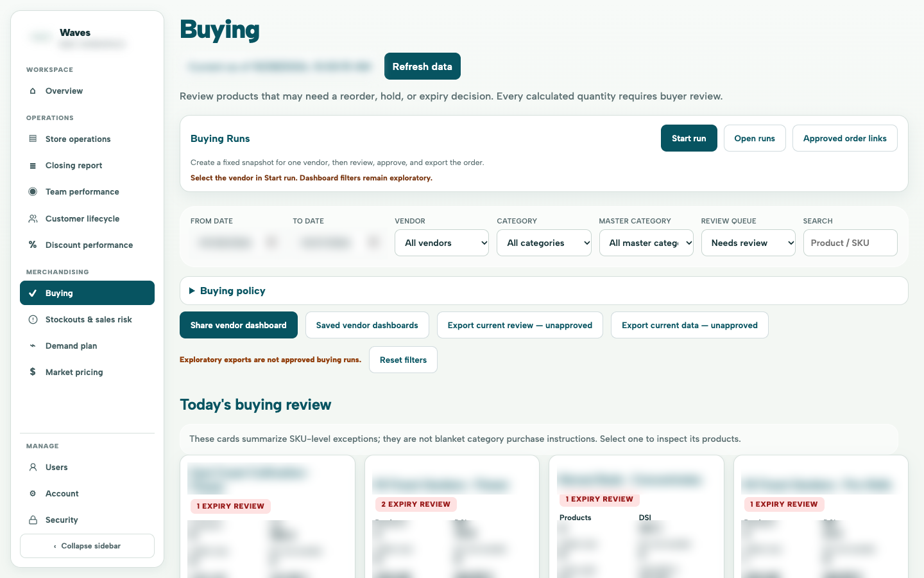Click Start run button
The height and width of the screenshot is (578, 924).
(689, 138)
